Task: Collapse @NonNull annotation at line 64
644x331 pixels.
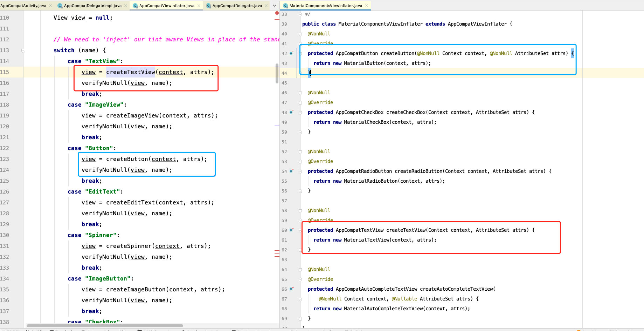Action: tap(300, 270)
